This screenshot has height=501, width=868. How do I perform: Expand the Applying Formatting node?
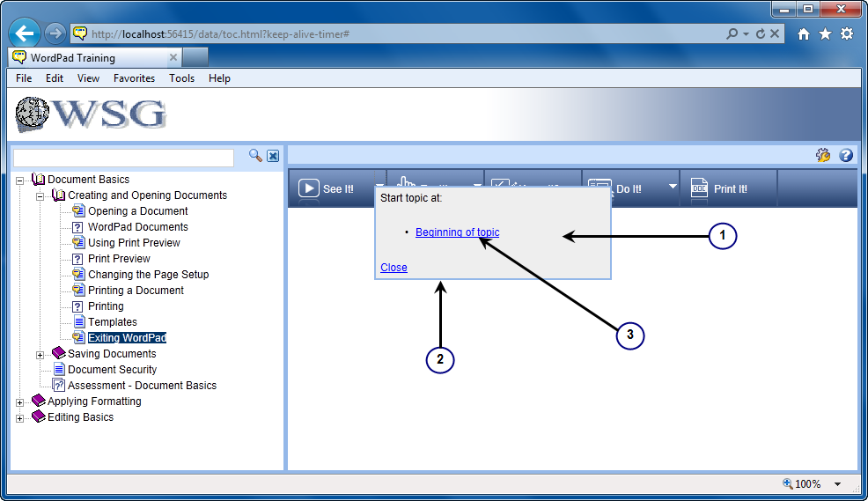tap(20, 402)
